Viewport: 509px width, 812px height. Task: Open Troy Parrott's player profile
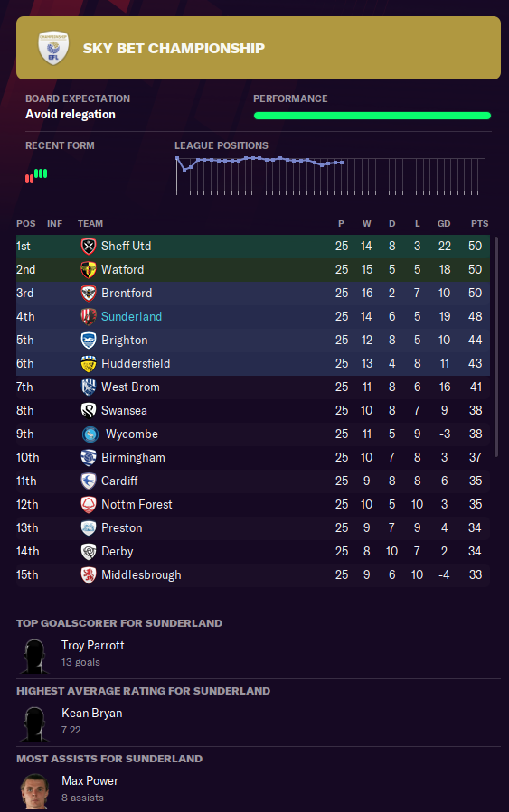[93, 645]
